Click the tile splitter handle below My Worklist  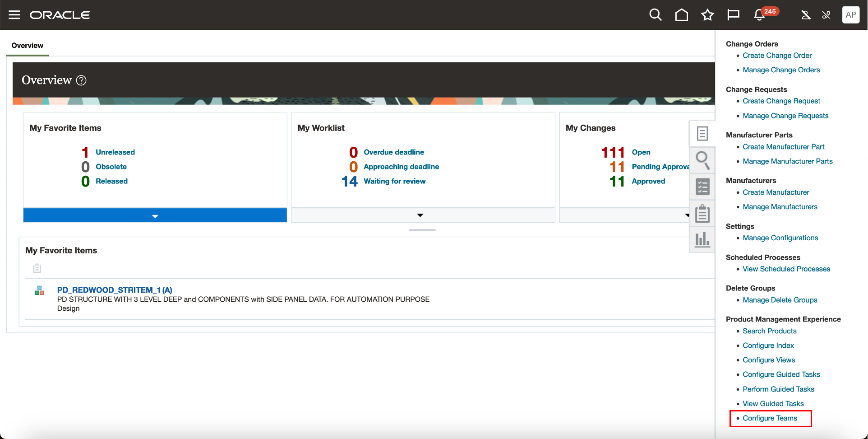coord(422,230)
